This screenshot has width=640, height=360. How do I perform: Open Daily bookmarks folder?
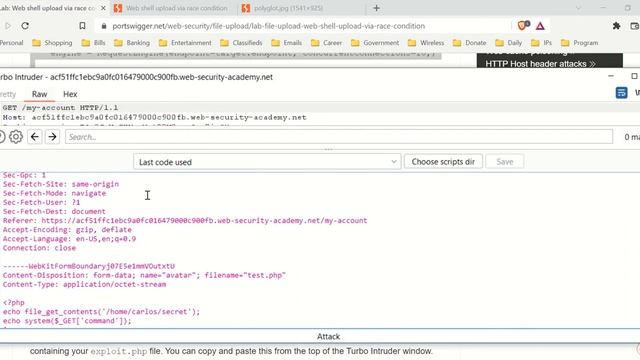pyautogui.click(x=508, y=43)
